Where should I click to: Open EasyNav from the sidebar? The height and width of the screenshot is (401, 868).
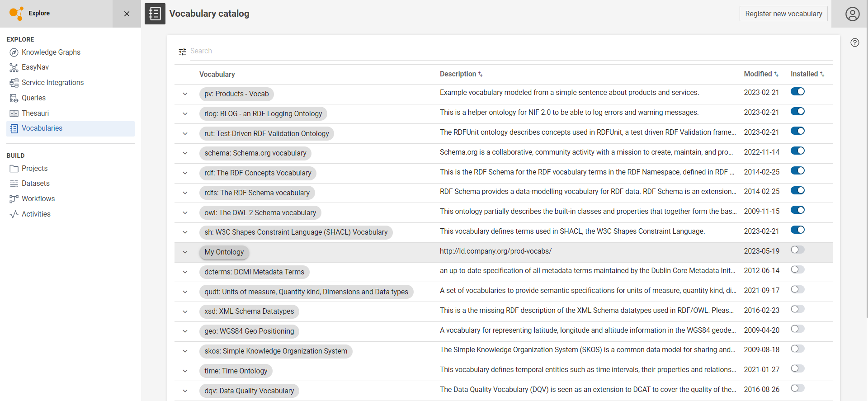tap(35, 67)
